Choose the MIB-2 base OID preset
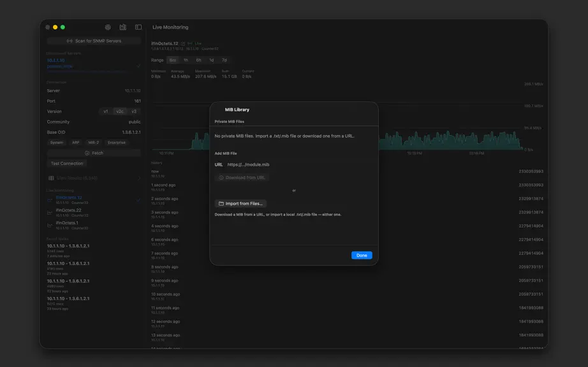The height and width of the screenshot is (367, 588). (93, 142)
